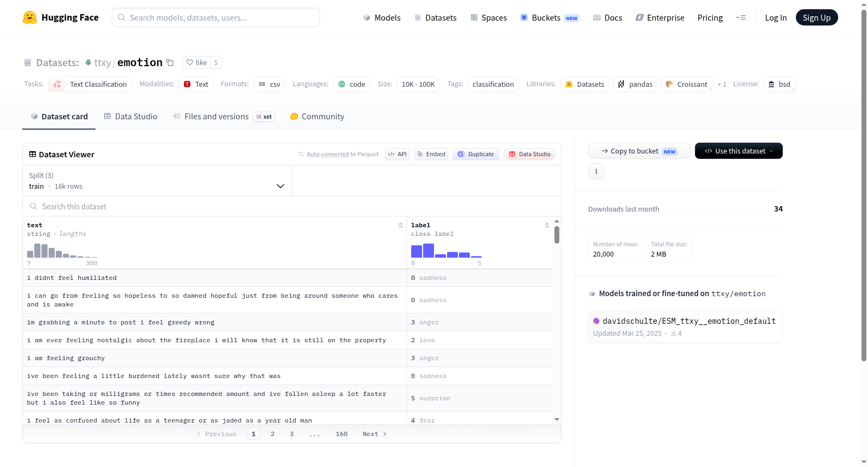868x467 pixels.
Task: Select the row 'im grabbing a minute to post'
Action: 288,322
